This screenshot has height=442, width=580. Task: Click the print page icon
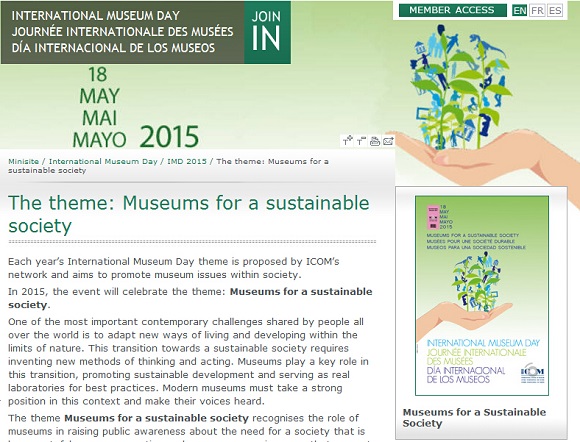(375, 141)
